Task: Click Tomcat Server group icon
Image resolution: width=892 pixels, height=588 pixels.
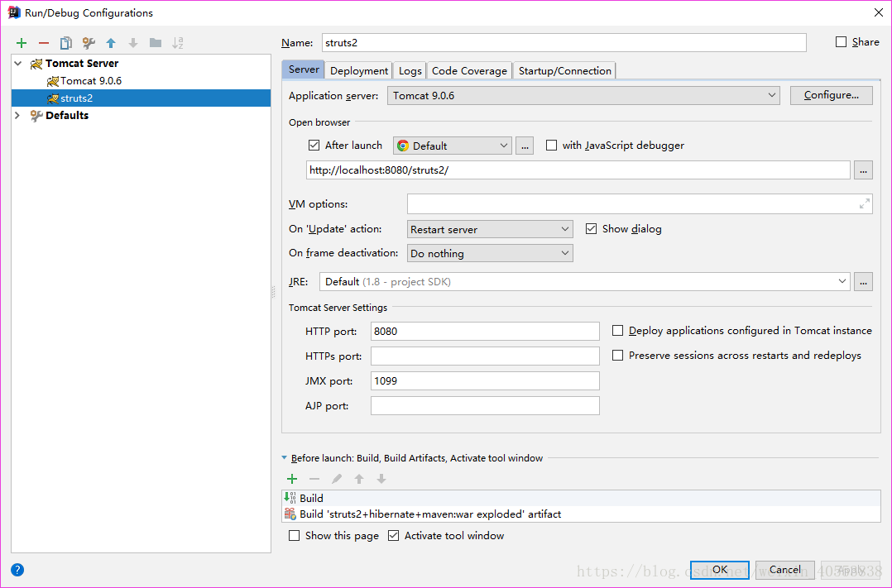Action: (36, 64)
